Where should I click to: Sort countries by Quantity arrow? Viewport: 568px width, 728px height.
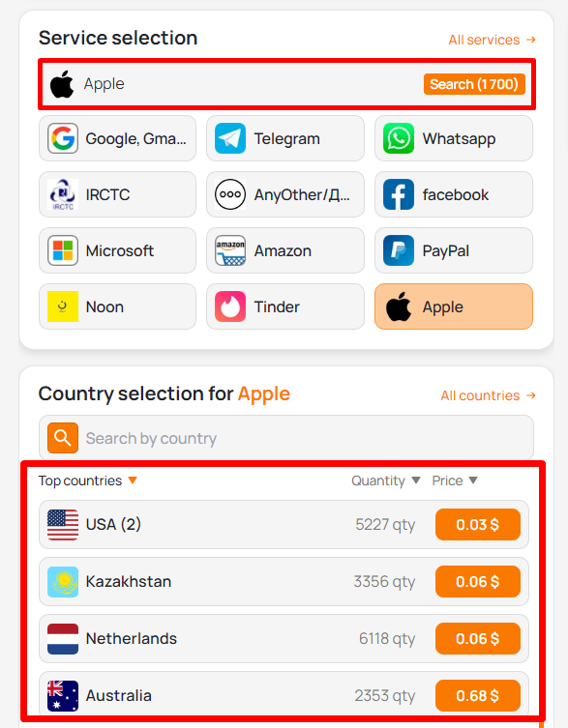pyautogui.click(x=416, y=480)
